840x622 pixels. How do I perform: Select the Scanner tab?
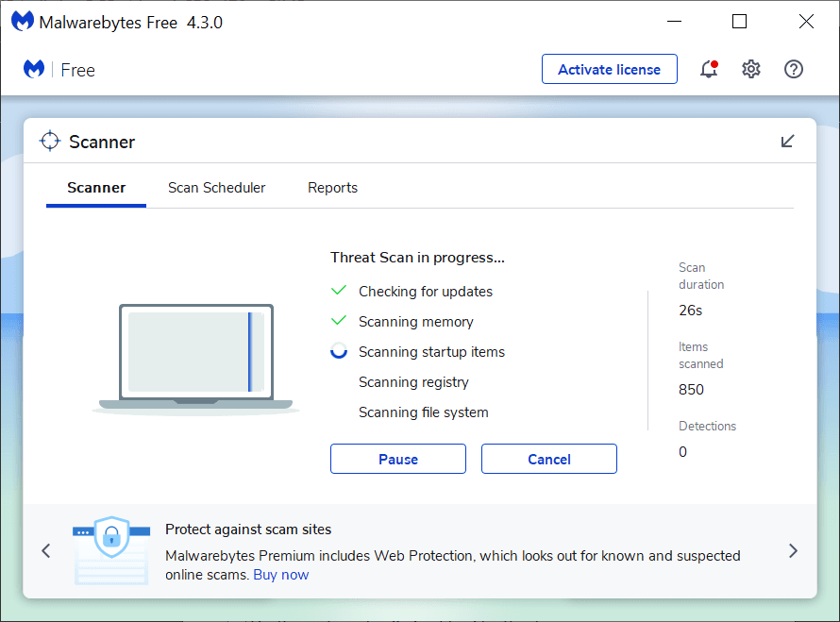[96, 188]
